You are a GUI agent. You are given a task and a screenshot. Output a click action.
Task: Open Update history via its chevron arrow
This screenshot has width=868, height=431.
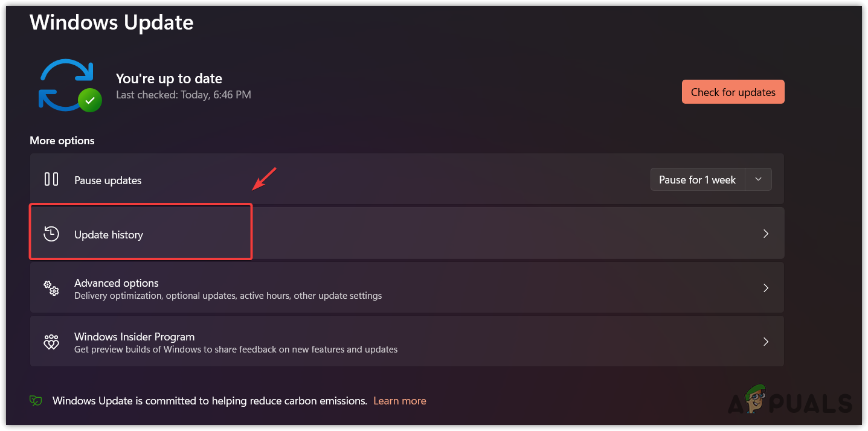(x=766, y=234)
